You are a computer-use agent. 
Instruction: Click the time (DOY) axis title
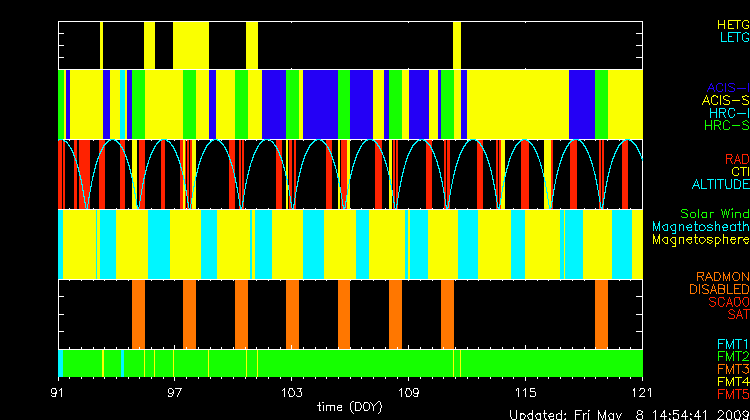(x=350, y=406)
